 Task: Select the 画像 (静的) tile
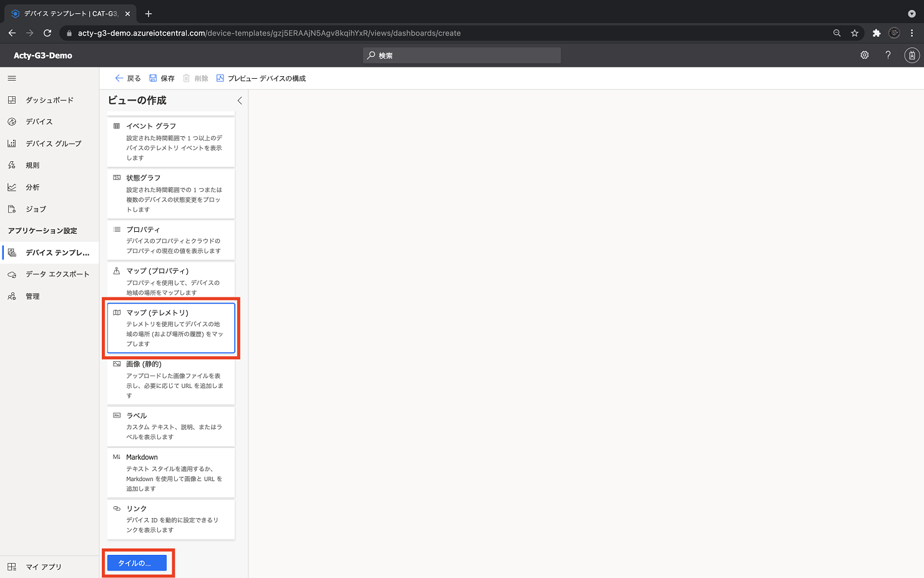(171, 380)
